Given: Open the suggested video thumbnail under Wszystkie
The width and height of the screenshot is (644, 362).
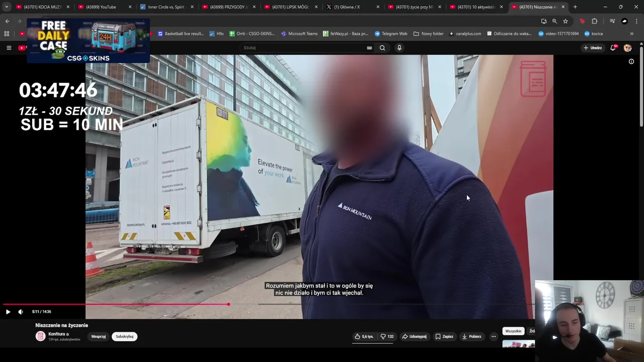Looking at the screenshot, I should pyautogui.click(x=518, y=344).
